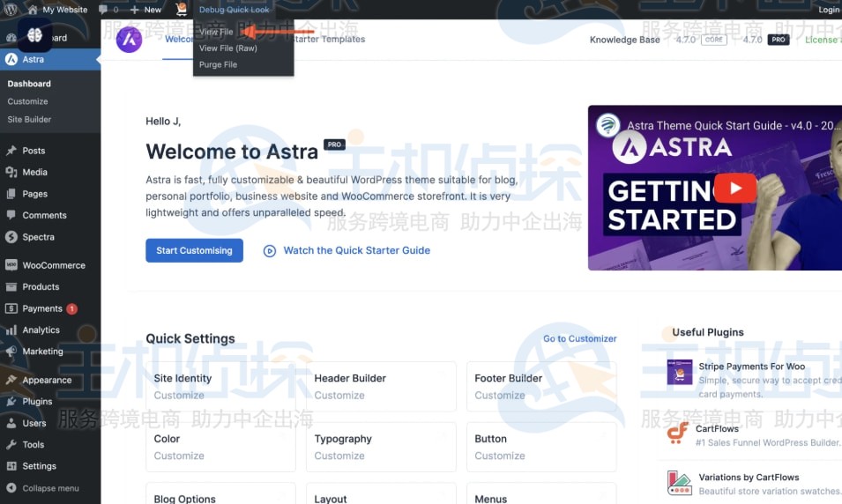Click the brain icon in the sidebar
The height and width of the screenshot is (504, 842).
35,35
